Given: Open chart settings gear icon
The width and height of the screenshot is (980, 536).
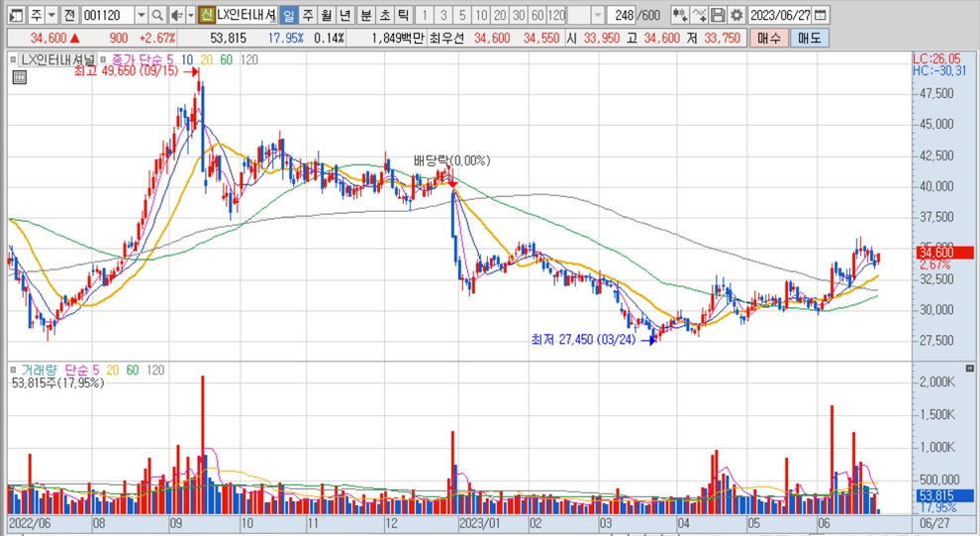Looking at the screenshot, I should [736, 16].
